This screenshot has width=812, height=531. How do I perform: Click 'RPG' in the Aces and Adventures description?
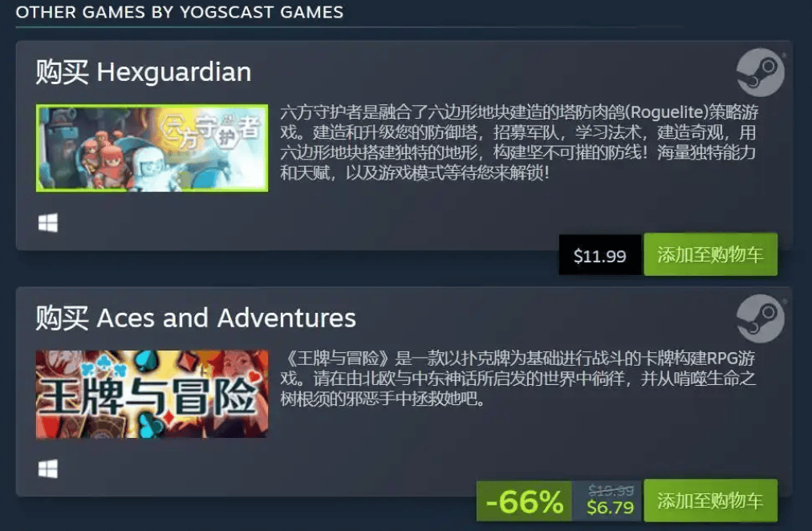[x=722, y=358]
